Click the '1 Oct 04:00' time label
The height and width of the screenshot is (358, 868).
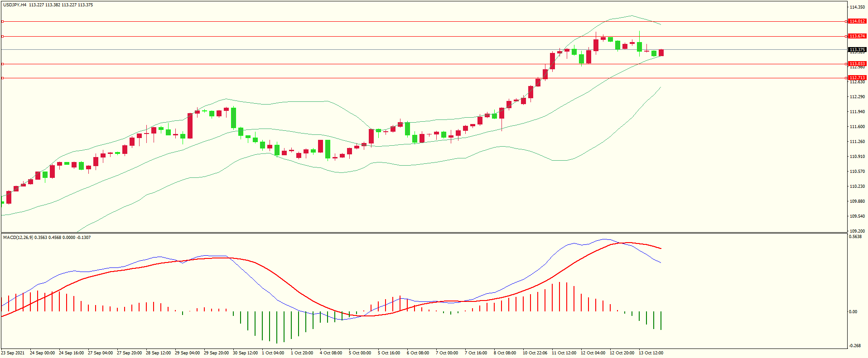(273, 353)
